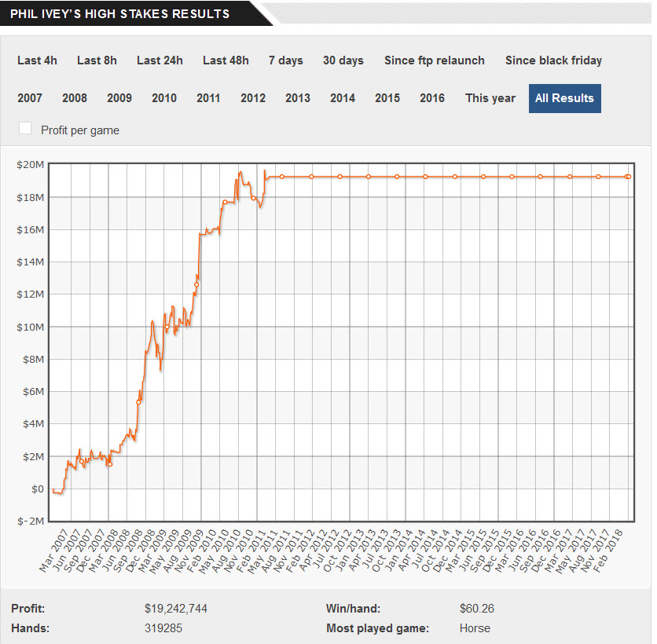Show results for Last 24h

(160, 60)
